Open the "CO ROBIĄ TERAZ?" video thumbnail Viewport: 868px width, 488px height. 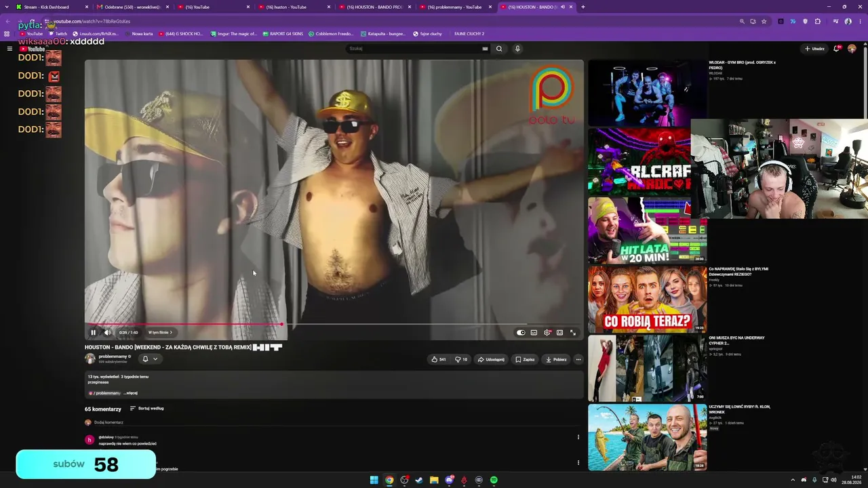(x=647, y=299)
